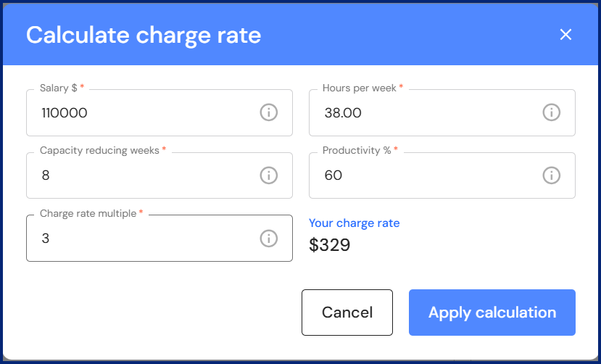Click the "Capacity reducing weeks" field label

click(x=99, y=150)
